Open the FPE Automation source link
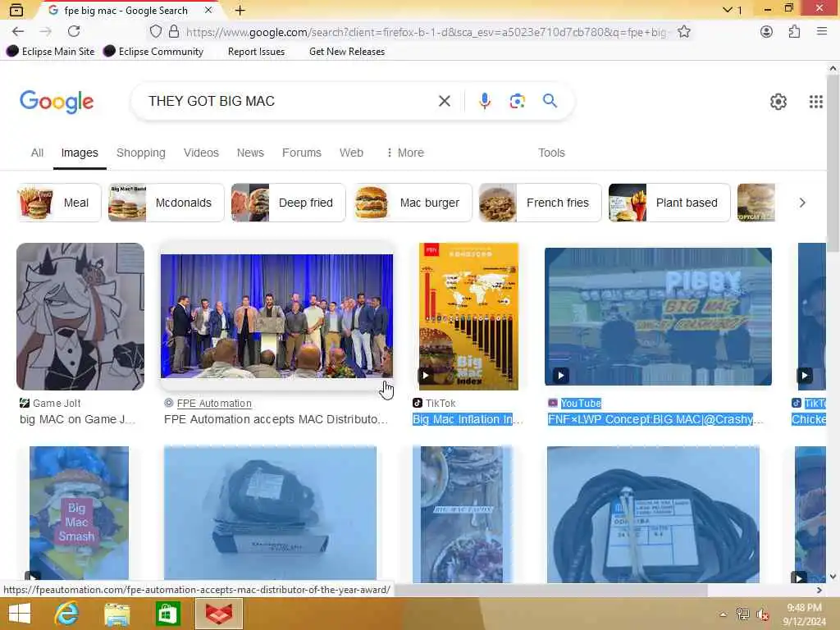The width and height of the screenshot is (840, 630). point(214,403)
